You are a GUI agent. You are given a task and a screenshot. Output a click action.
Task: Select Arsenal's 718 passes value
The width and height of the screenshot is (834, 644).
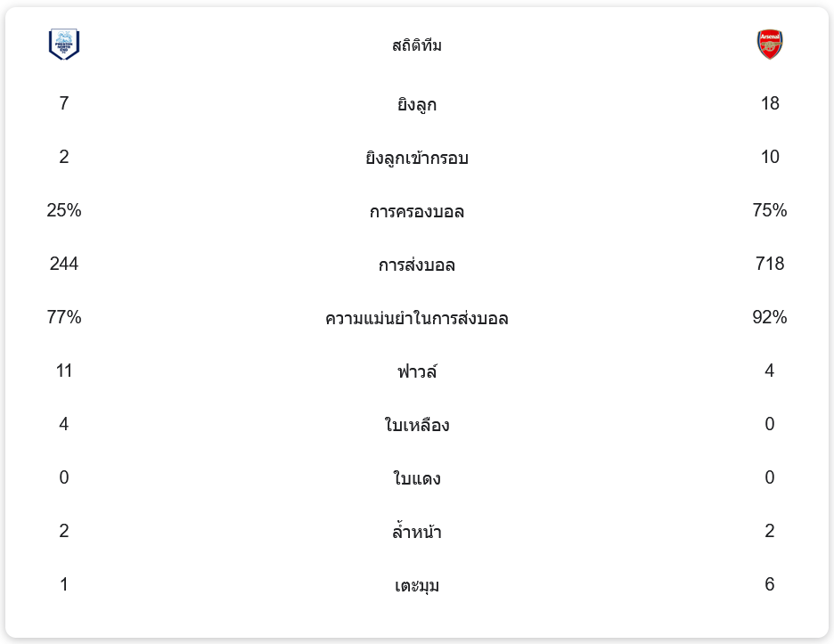tap(770, 264)
